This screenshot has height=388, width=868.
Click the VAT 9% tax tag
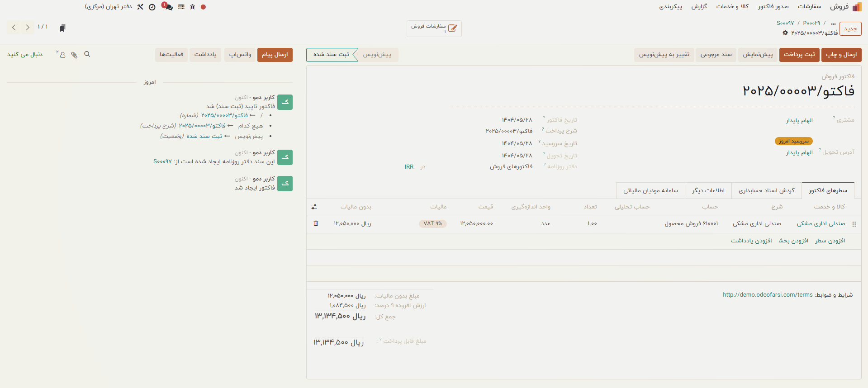click(433, 224)
